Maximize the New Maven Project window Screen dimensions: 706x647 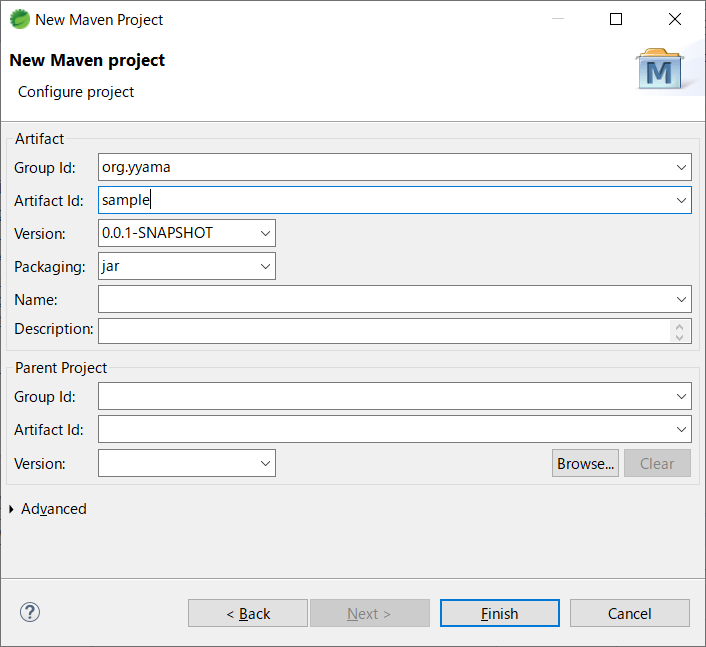point(616,19)
